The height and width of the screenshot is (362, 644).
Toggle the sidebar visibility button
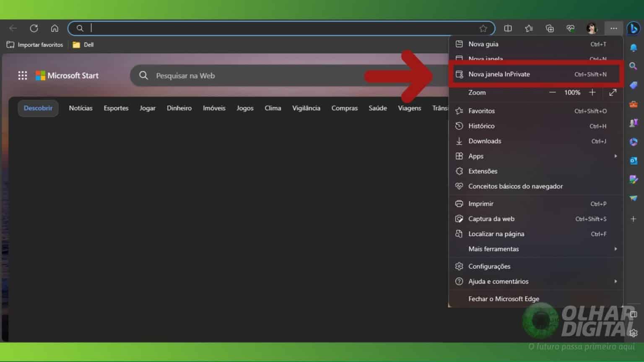pos(634,313)
